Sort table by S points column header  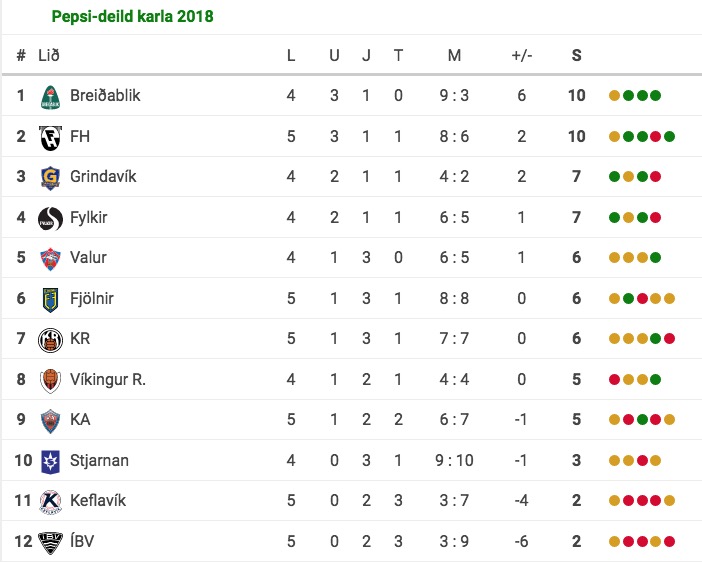576,56
